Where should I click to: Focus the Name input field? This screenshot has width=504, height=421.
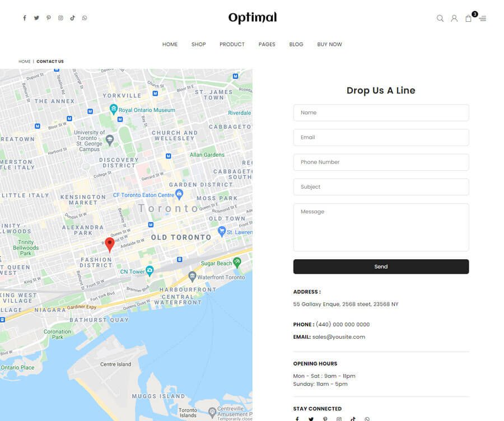click(381, 113)
